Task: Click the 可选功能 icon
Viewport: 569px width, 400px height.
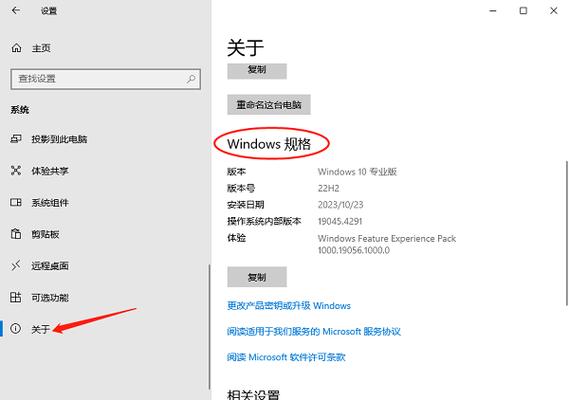Action: point(16,297)
